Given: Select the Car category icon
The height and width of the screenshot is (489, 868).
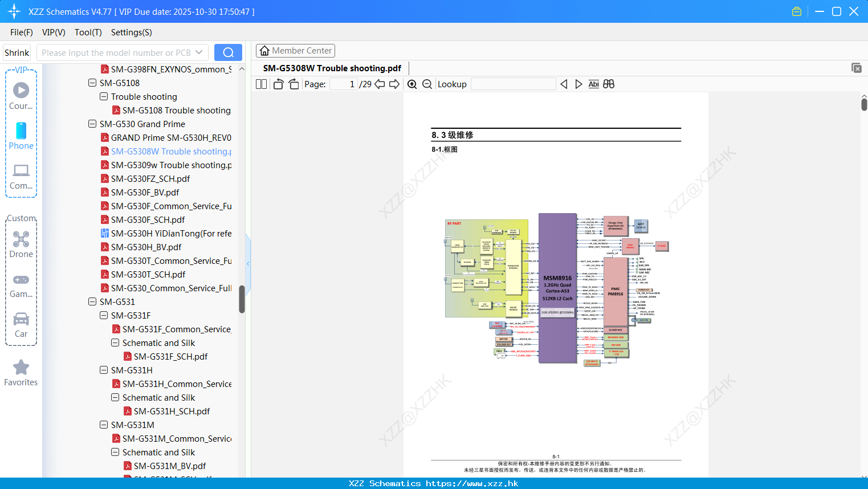Looking at the screenshot, I should (x=21, y=324).
